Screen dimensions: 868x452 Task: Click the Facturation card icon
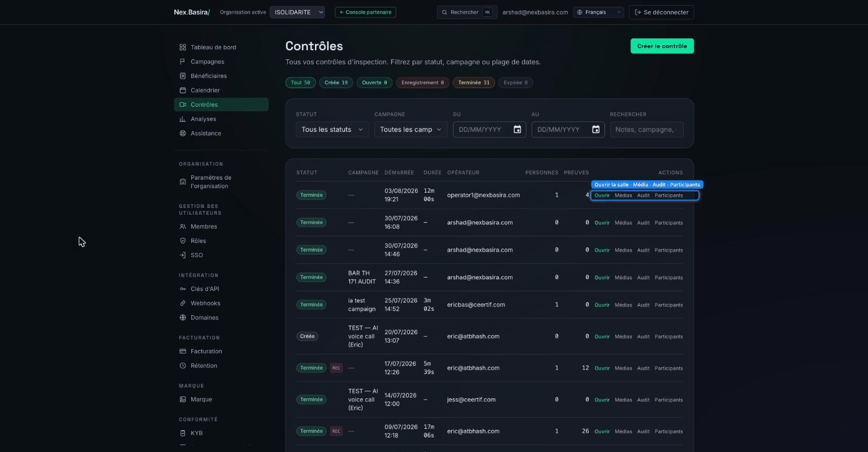tap(183, 351)
